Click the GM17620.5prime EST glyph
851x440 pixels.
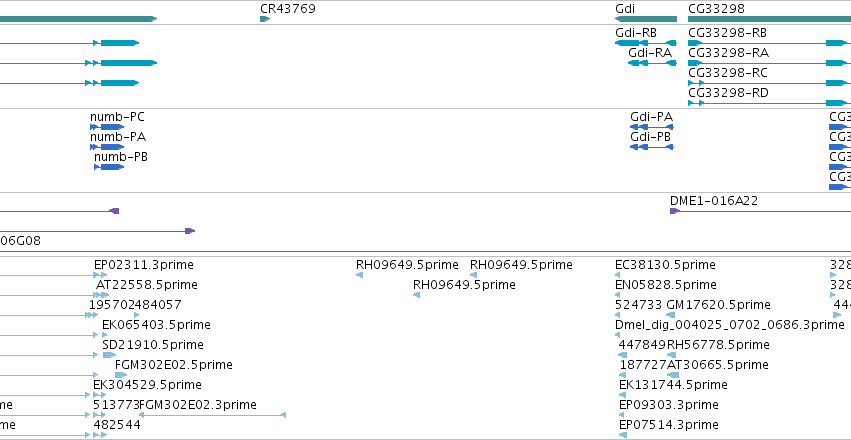point(671,315)
